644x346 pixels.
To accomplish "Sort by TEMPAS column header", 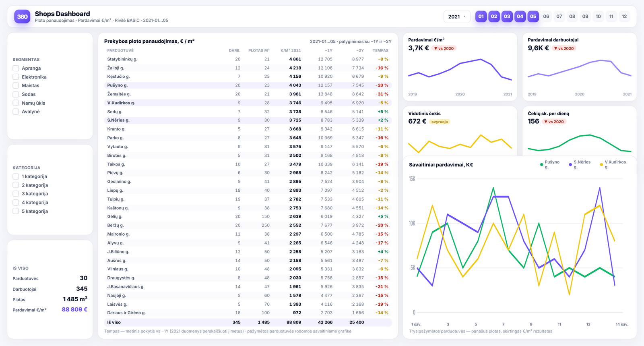I will [x=380, y=51].
